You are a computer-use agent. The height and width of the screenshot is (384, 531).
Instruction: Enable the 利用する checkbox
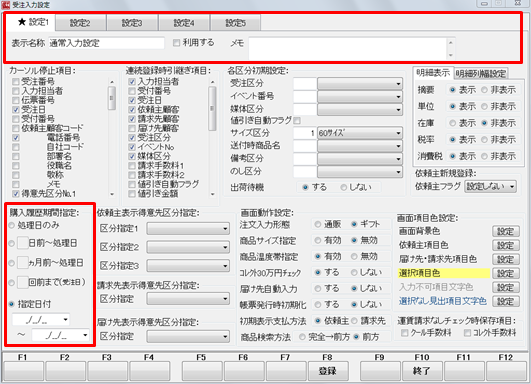[176, 43]
